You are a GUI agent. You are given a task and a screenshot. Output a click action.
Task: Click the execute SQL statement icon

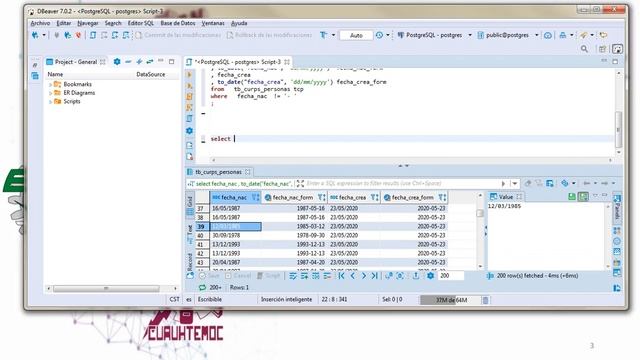pyautogui.click(x=189, y=75)
